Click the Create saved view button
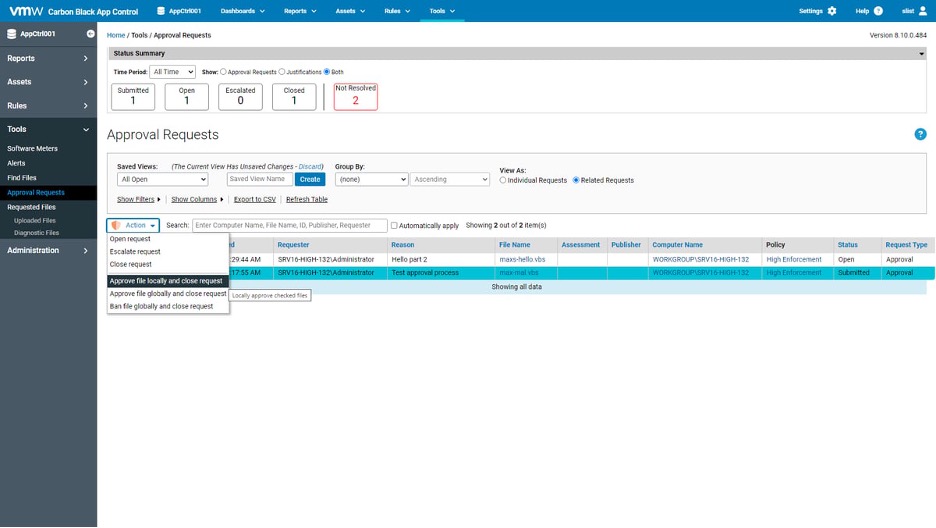Viewport: 936px width, 528px height. 310,179
